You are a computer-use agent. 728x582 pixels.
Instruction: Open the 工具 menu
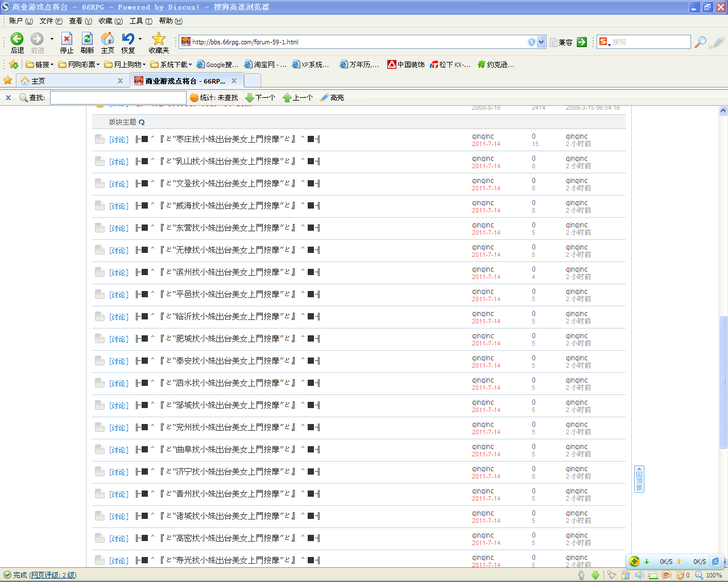(x=140, y=21)
